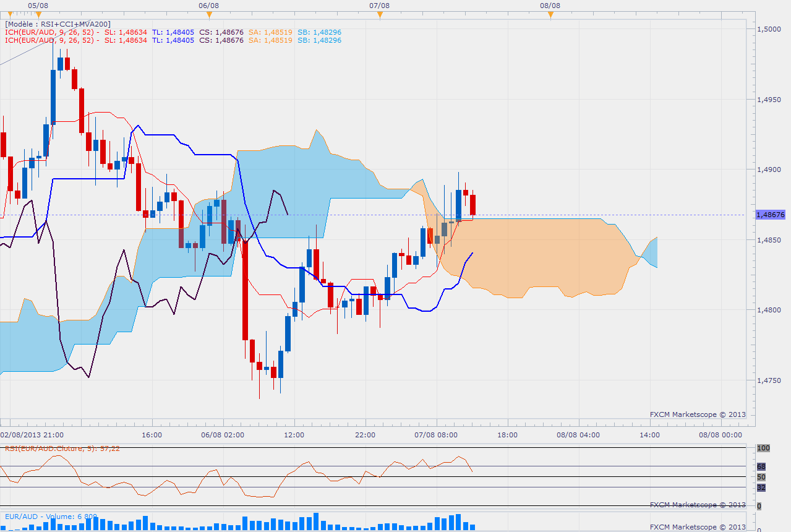Click the 14:00 time axis label
Screen dimensions: 791x532
tap(650, 435)
